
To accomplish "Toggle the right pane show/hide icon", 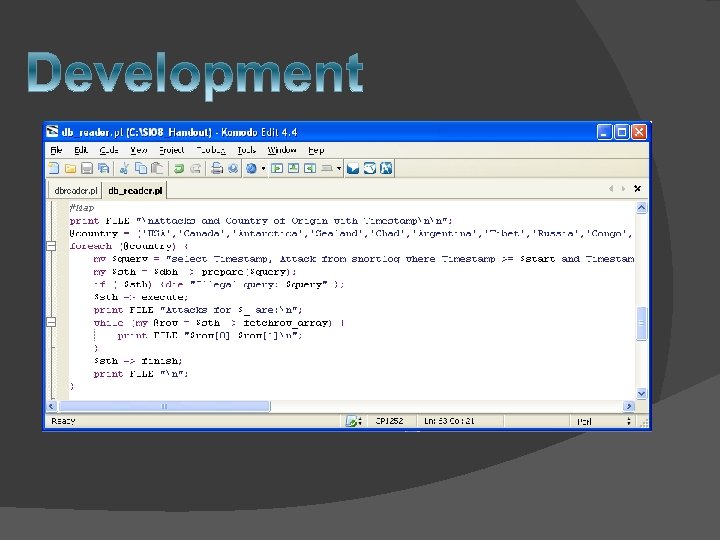I will click(x=386, y=169).
